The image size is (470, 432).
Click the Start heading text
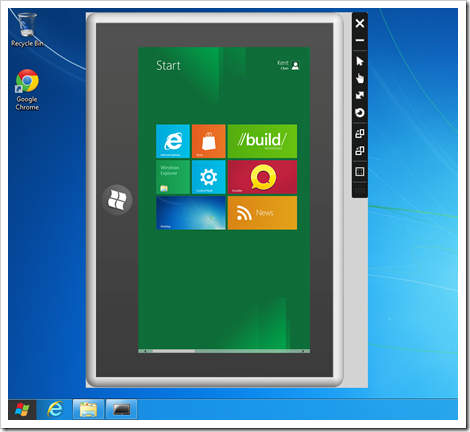[168, 65]
